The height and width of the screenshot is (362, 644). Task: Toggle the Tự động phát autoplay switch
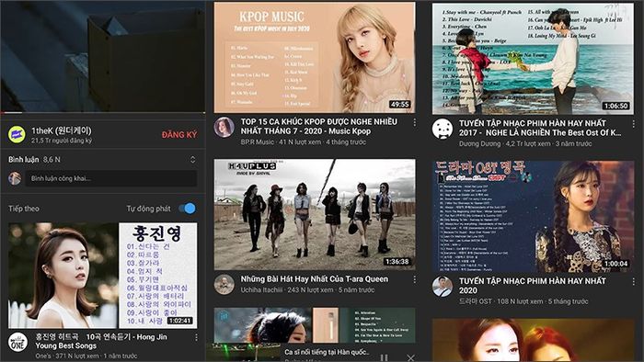(x=188, y=209)
